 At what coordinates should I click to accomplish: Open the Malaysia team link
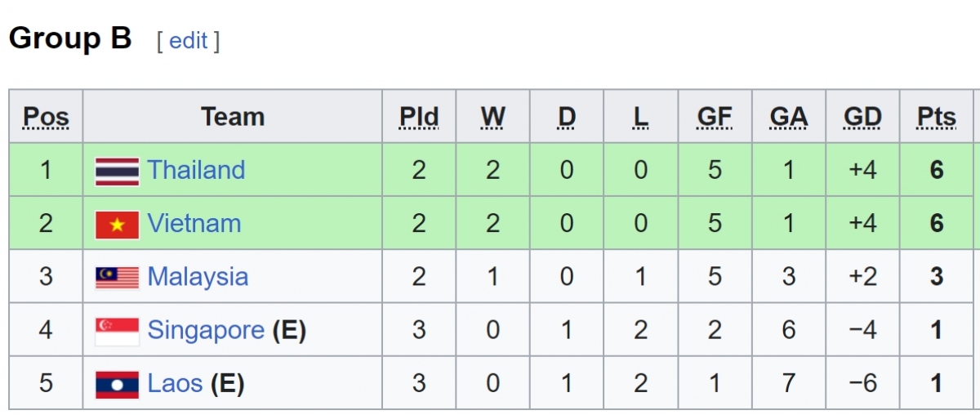[198, 277]
